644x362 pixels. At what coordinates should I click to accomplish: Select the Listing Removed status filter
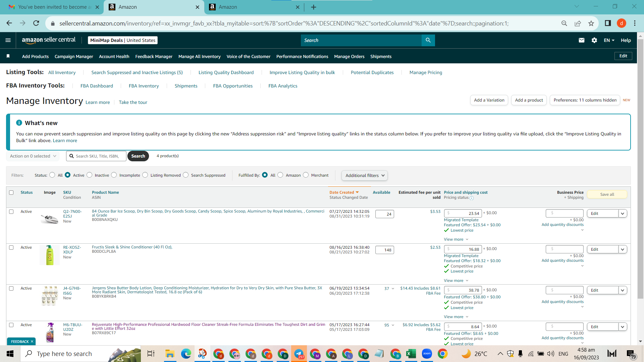click(145, 175)
